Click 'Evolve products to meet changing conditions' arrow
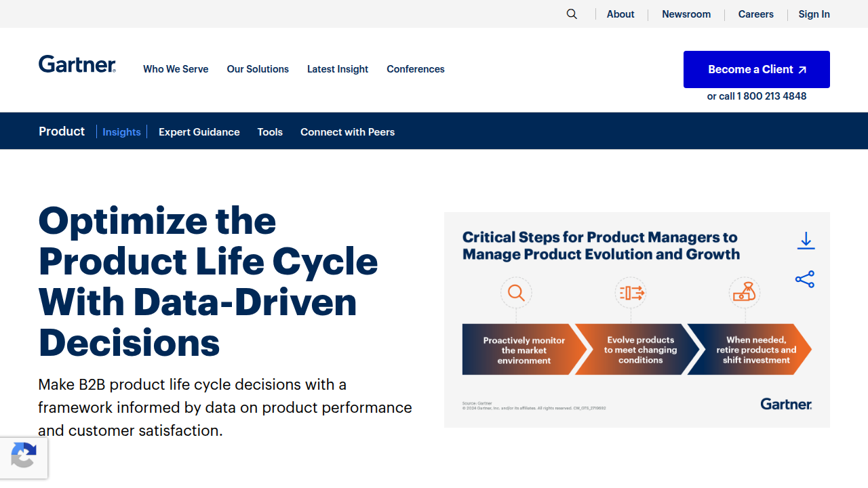Screen dimensions: 868x488 (637, 350)
